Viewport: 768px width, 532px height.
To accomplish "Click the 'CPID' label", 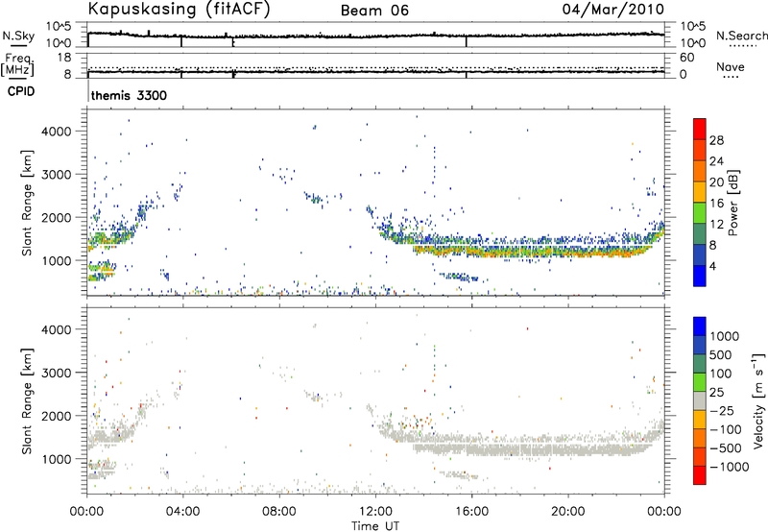I will (21, 91).
